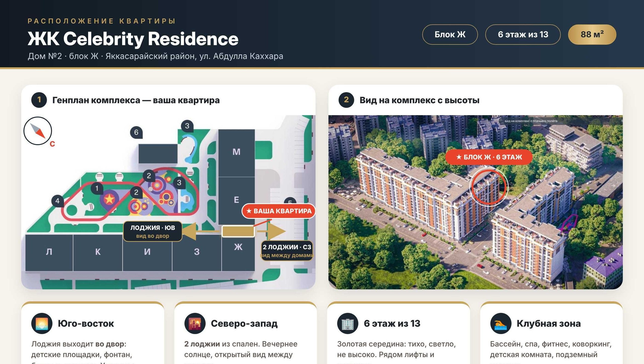Screen dimensions: 644x364
Task: Click map marker 6 on the site plan
Action: click(x=136, y=132)
